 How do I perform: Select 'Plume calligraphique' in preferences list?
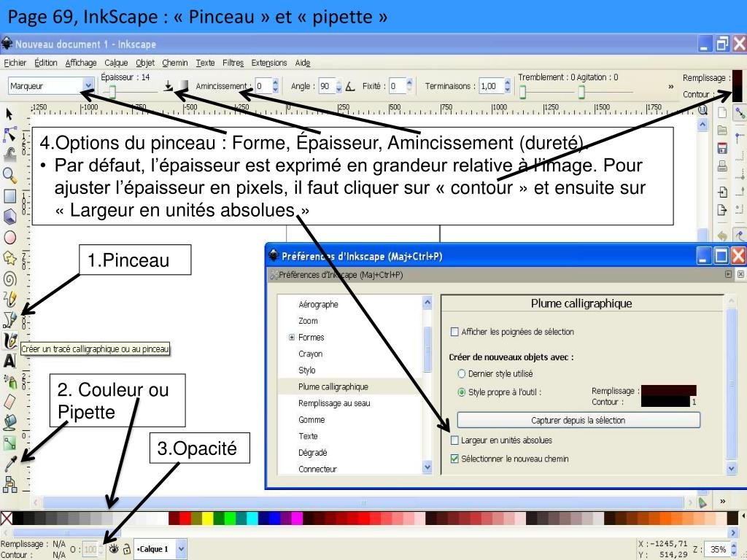click(333, 386)
